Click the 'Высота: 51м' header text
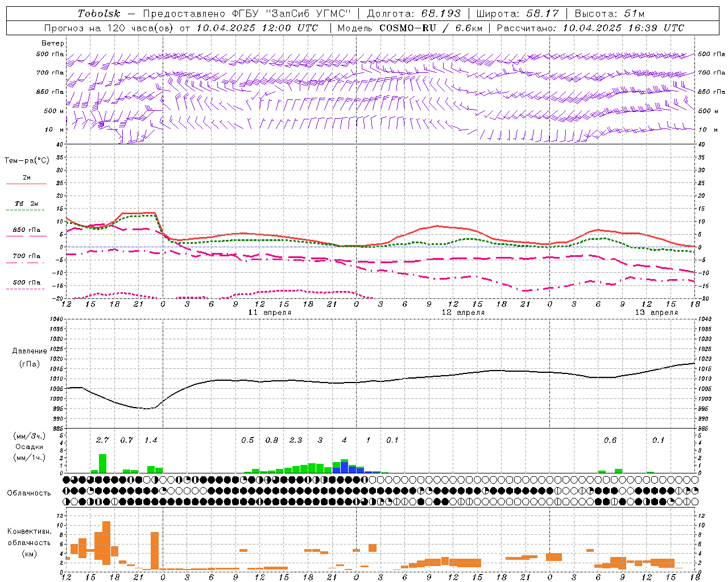The image size is (728, 582). (x=610, y=14)
